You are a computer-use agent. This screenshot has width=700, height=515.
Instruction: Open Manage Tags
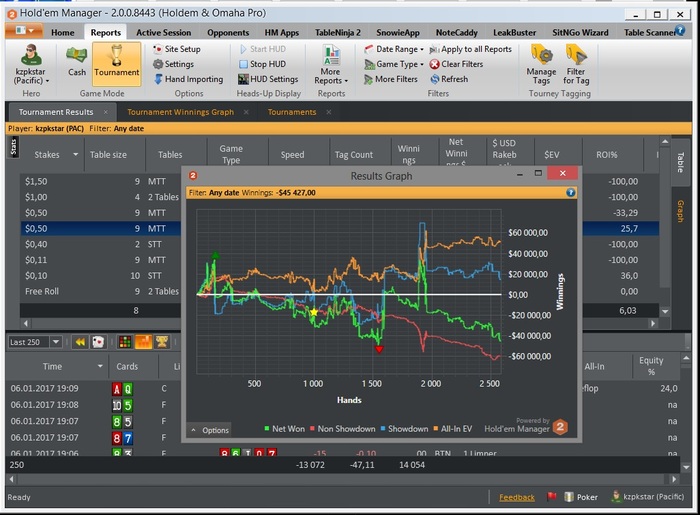(541, 65)
